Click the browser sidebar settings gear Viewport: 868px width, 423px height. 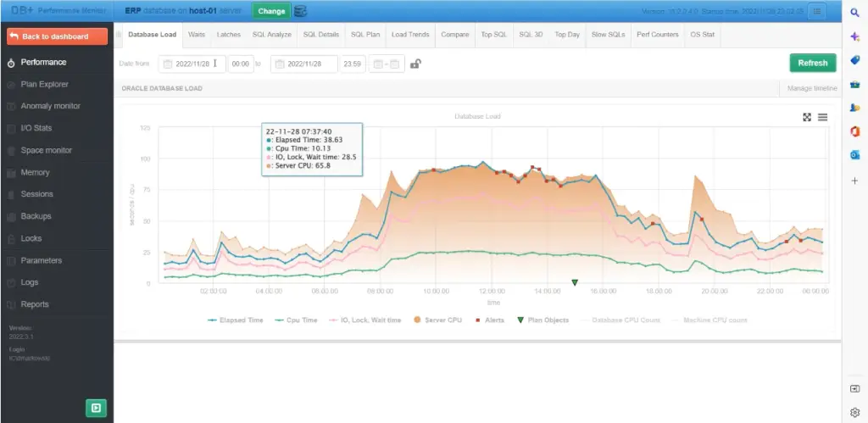coord(854,413)
